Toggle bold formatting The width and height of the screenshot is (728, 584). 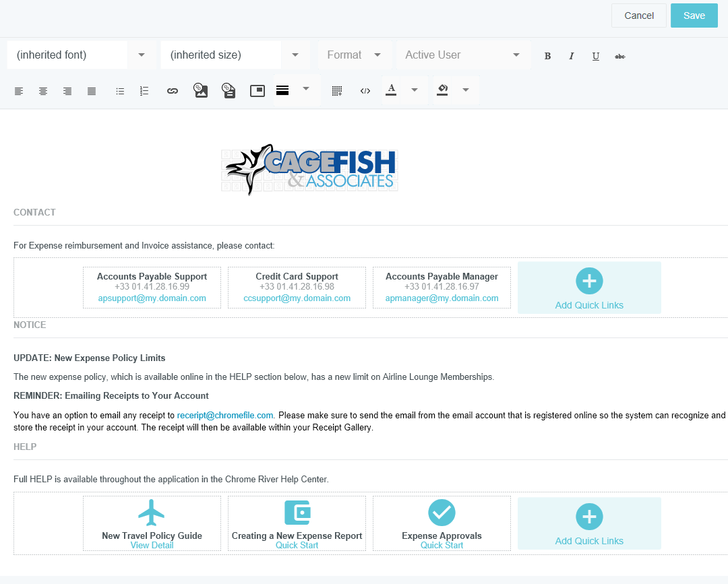click(547, 56)
